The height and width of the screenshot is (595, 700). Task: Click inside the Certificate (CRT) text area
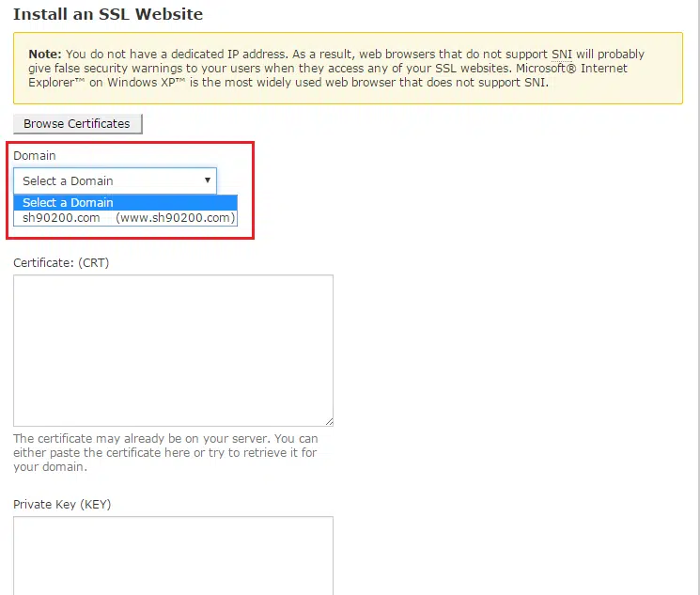[173, 350]
